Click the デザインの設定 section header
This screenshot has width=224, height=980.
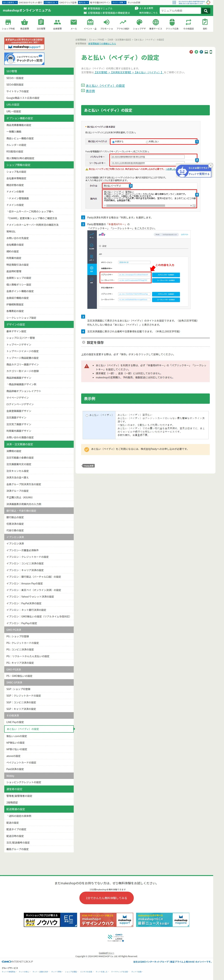coord(39,325)
